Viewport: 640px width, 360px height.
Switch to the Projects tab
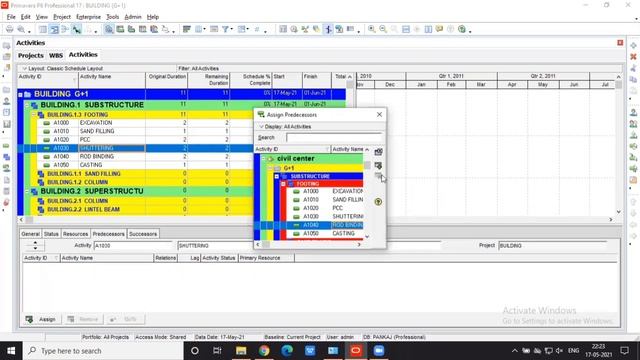tap(31, 56)
